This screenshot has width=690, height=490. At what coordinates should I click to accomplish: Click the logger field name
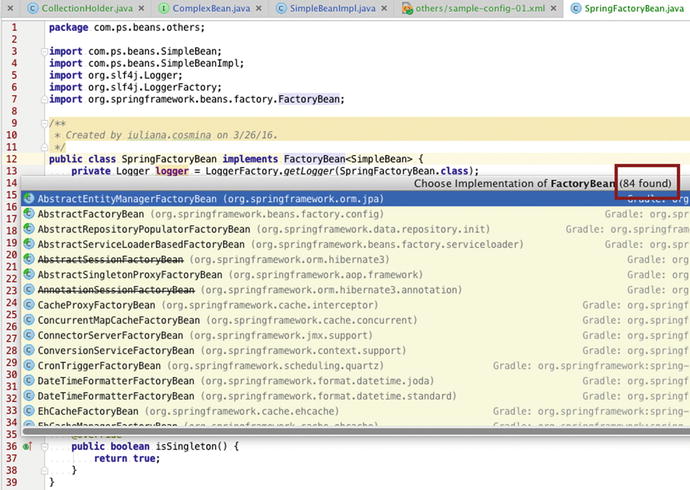(172, 171)
